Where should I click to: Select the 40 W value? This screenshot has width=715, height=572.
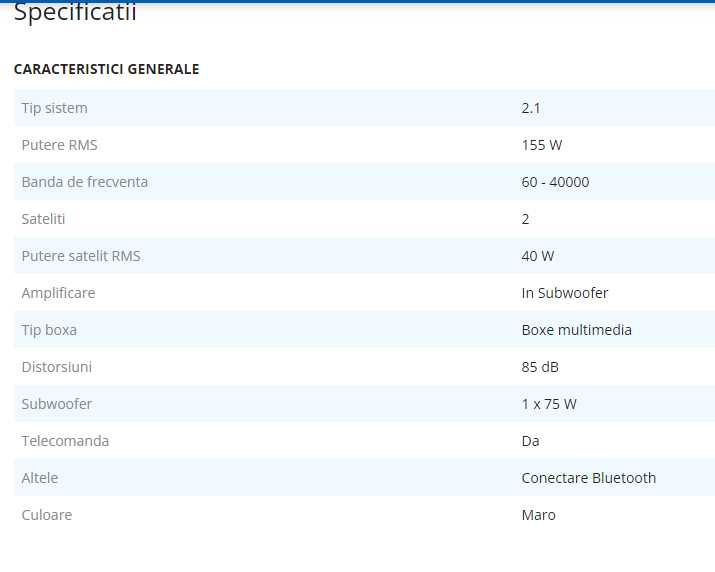538,256
